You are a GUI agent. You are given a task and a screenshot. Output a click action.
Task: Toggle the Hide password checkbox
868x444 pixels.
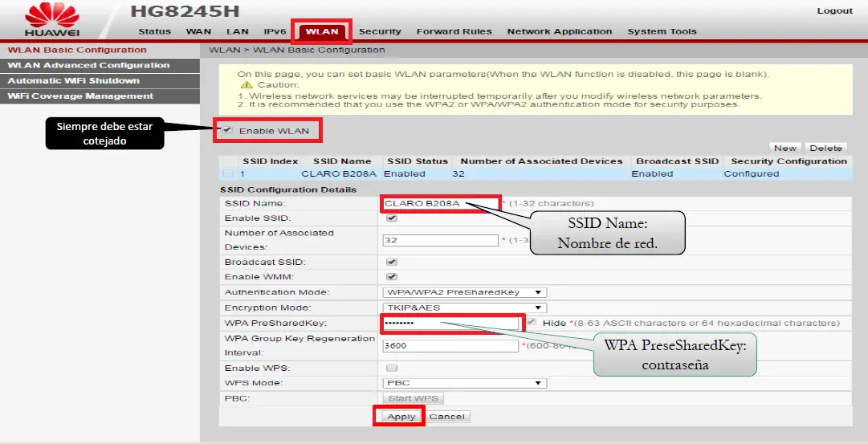531,322
